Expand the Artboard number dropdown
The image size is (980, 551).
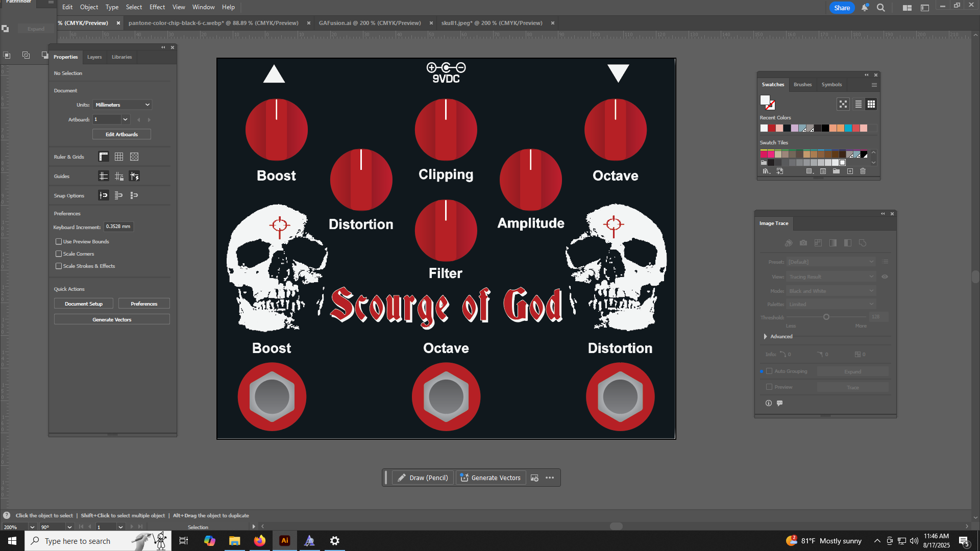(x=125, y=119)
